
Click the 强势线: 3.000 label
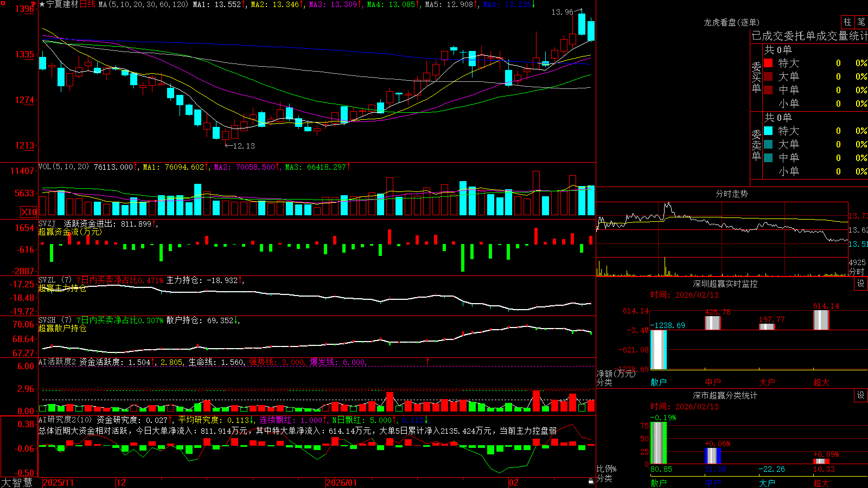tap(277, 362)
